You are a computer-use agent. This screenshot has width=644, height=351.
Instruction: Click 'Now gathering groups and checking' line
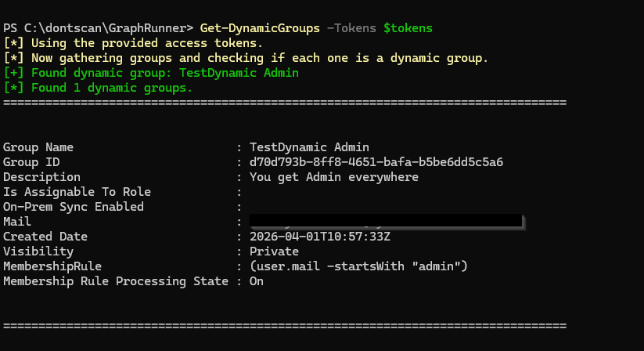pos(246,58)
